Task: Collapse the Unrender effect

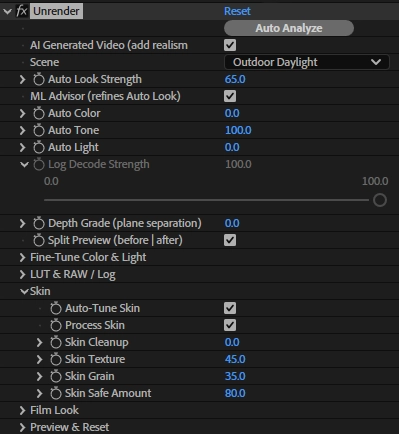Action: pyautogui.click(x=7, y=11)
